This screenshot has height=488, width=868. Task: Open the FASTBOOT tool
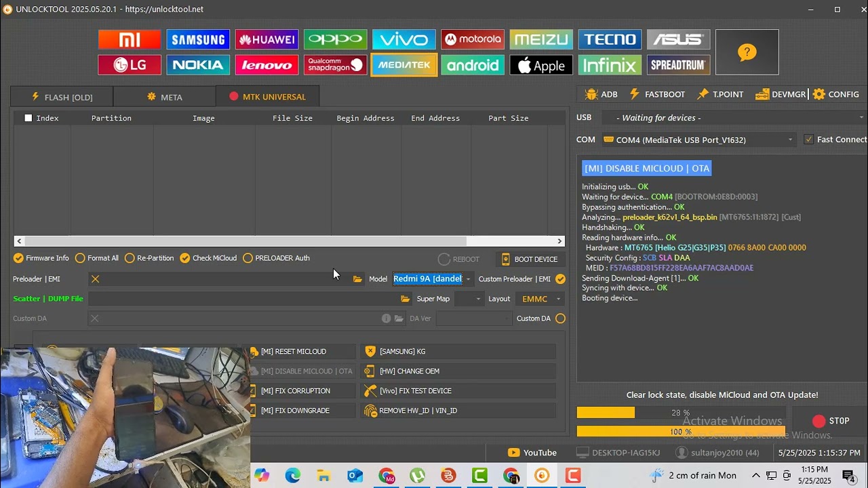coord(657,94)
